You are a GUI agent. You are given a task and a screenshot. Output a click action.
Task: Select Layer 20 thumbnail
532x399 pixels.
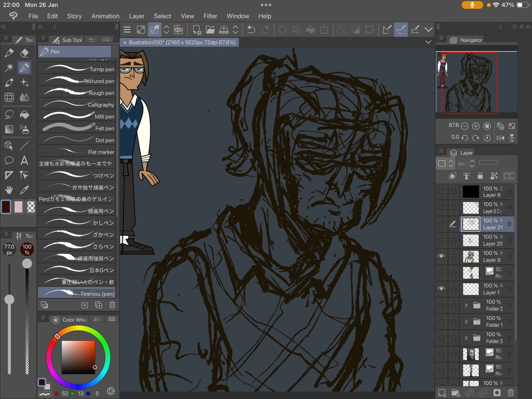(x=471, y=240)
